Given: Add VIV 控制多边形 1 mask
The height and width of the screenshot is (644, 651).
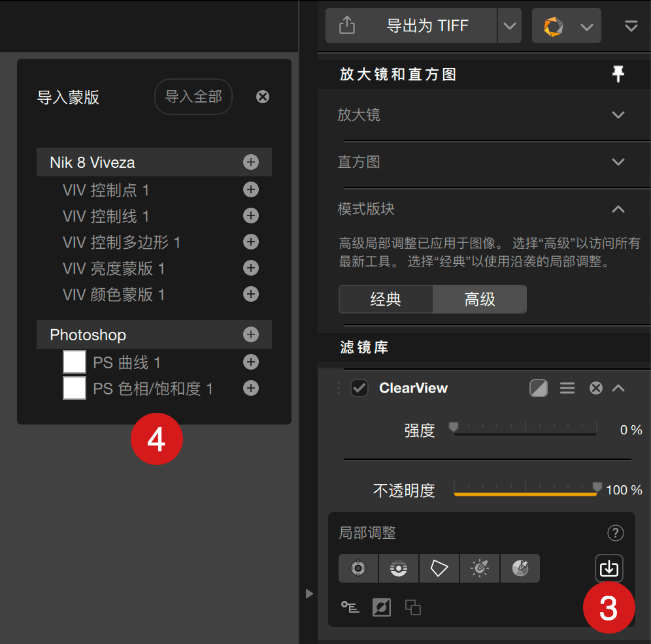Looking at the screenshot, I should coord(251,242).
